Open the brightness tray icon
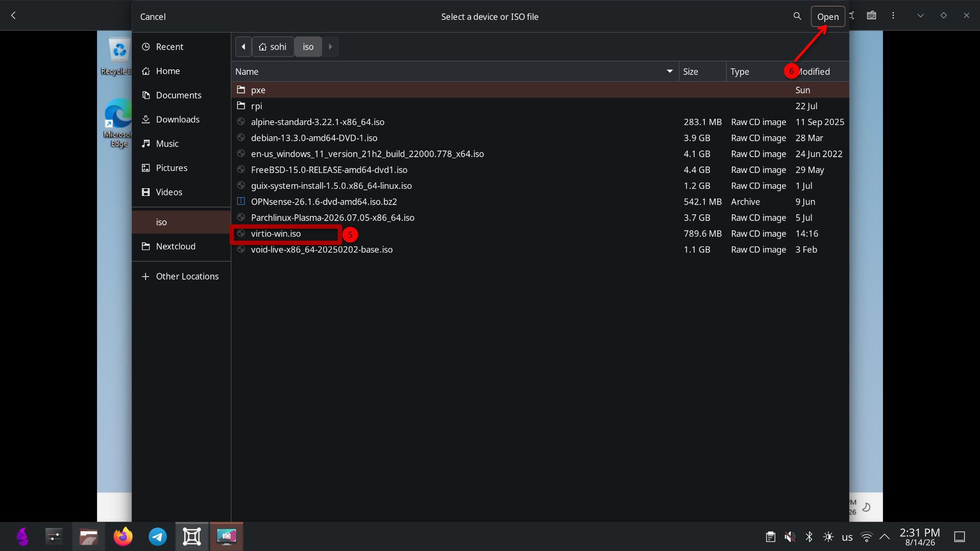 coord(828,537)
